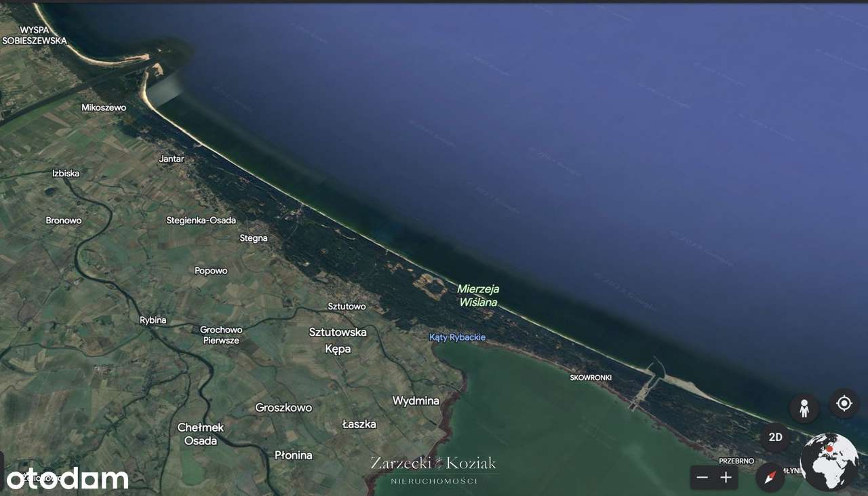Select the Sztutowo label
868x496 pixels.
[347, 306]
